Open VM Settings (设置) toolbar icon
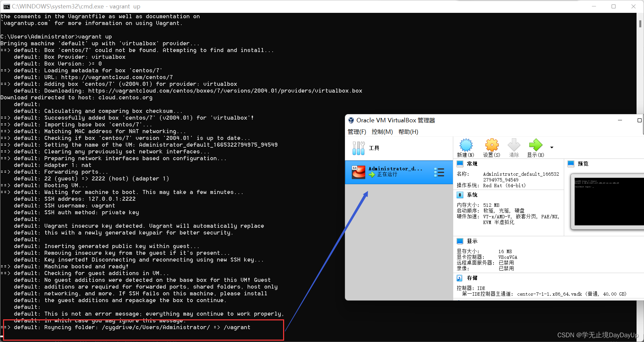Viewport: 644px width, 342px height. point(492,145)
